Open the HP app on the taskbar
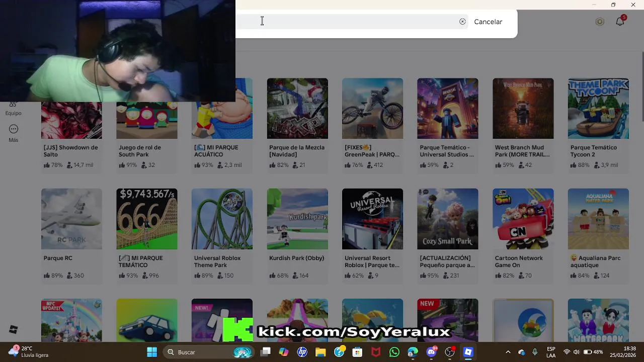This screenshot has height=362, width=644. click(x=302, y=352)
